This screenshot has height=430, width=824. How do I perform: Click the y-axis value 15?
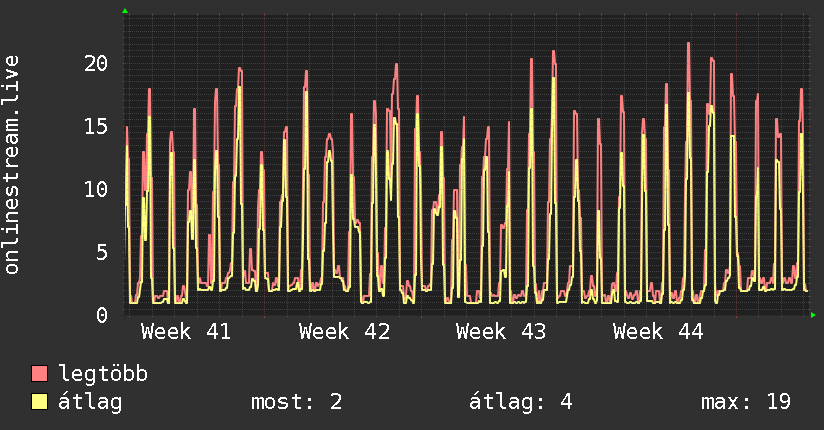tap(96, 126)
